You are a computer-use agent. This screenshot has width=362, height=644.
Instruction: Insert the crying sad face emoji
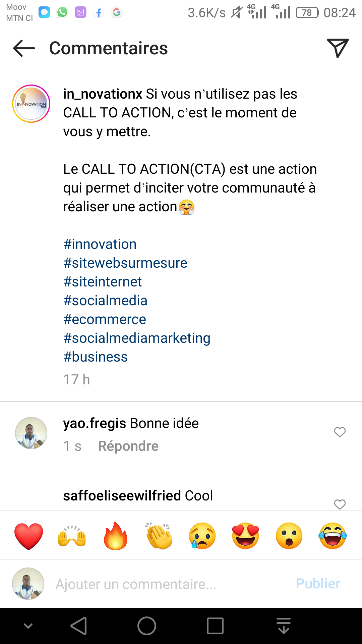(x=202, y=536)
